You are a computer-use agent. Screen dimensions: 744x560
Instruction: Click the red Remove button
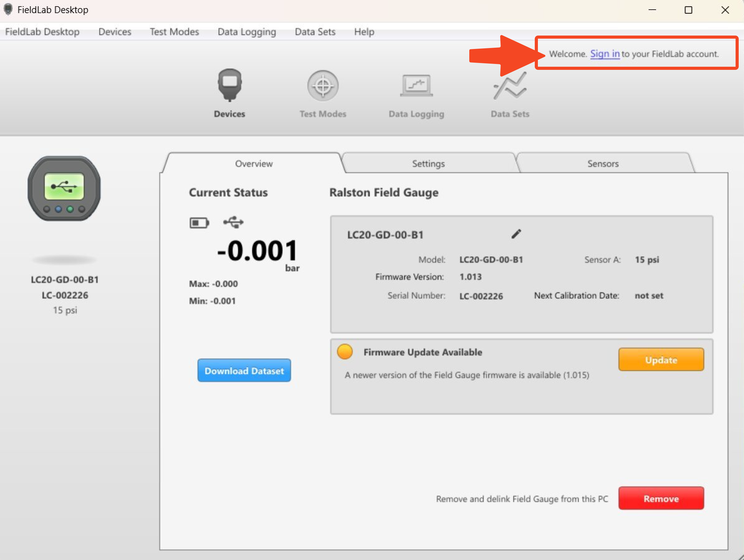[661, 498]
